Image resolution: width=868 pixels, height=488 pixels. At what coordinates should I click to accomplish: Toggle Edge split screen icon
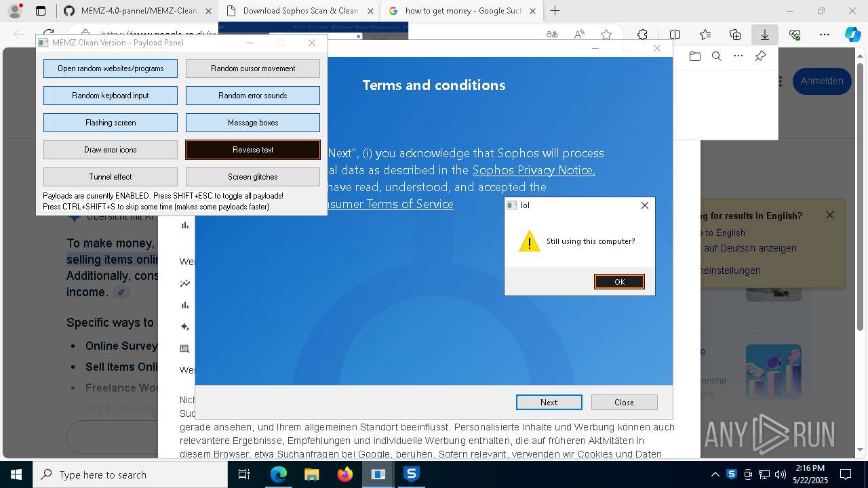675,35
